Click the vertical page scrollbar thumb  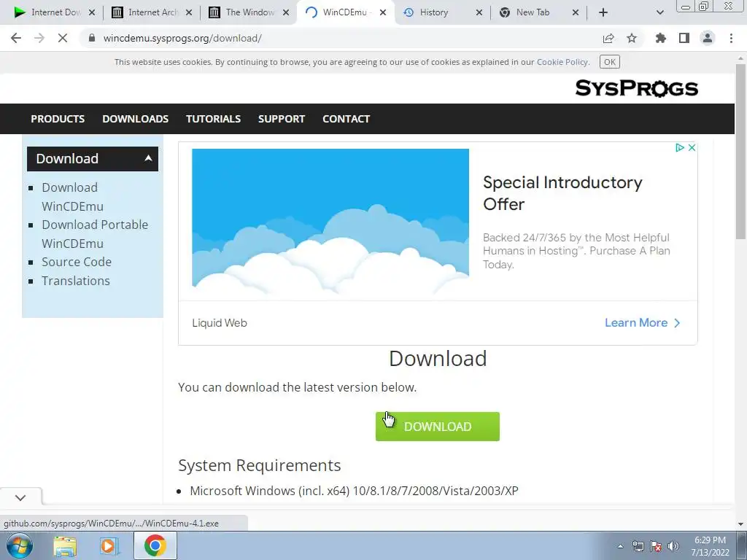740,152
